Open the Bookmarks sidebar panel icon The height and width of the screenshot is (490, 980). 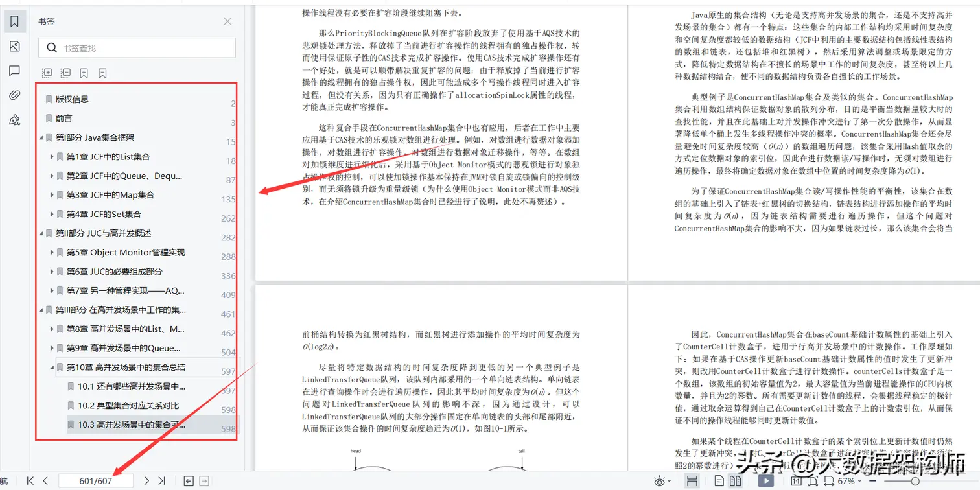[x=14, y=22]
